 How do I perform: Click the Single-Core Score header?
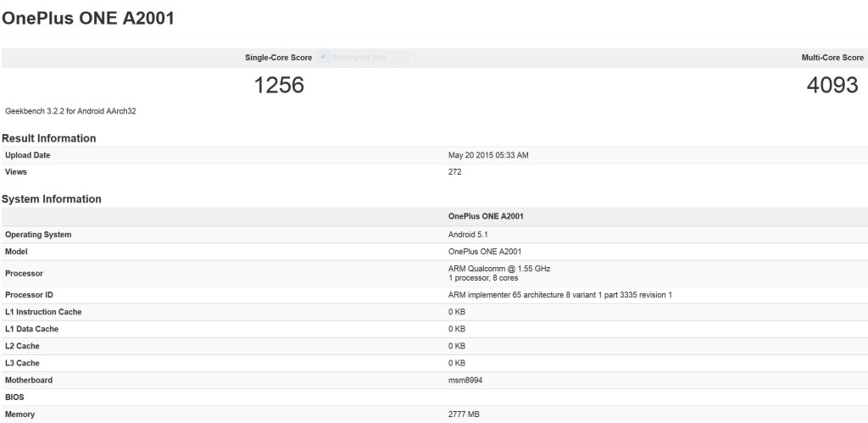(278, 58)
